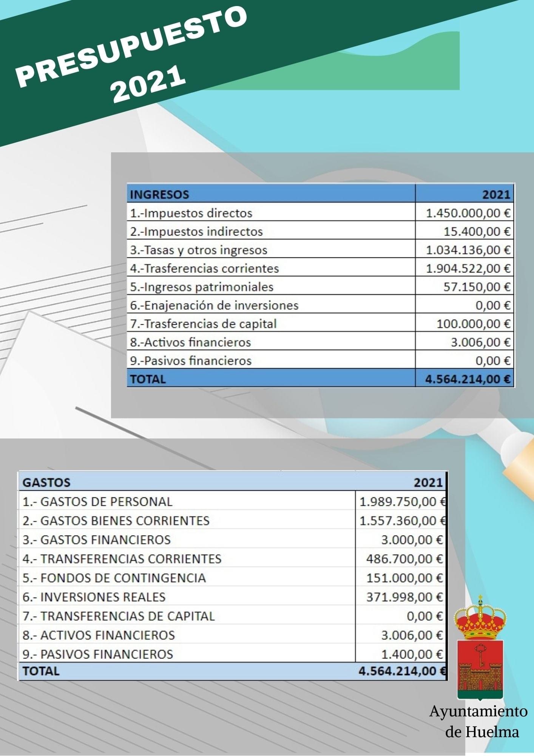Select the '2.-Impuestos indirectos' row label
This screenshot has width=534, height=756.
196,231
